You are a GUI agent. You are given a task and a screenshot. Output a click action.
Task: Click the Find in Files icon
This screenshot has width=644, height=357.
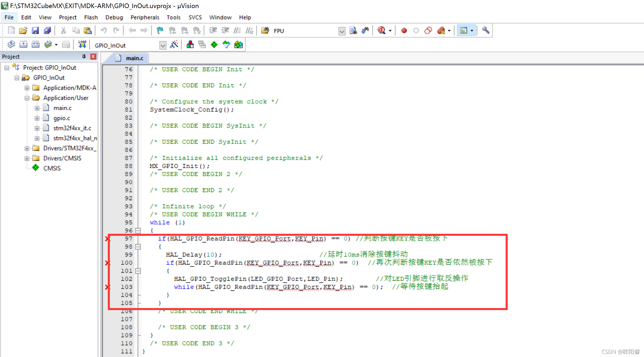[x=265, y=30]
